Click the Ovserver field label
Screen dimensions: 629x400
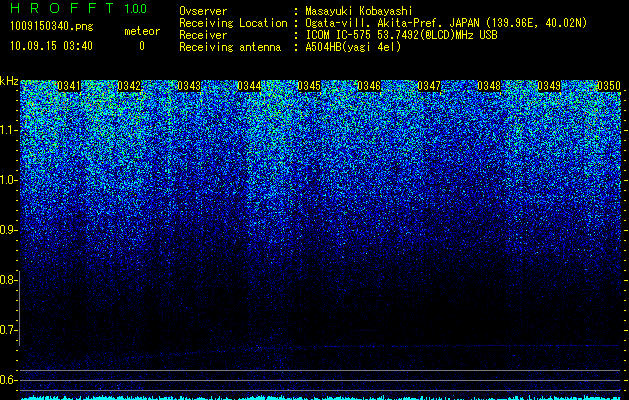pyautogui.click(x=203, y=11)
